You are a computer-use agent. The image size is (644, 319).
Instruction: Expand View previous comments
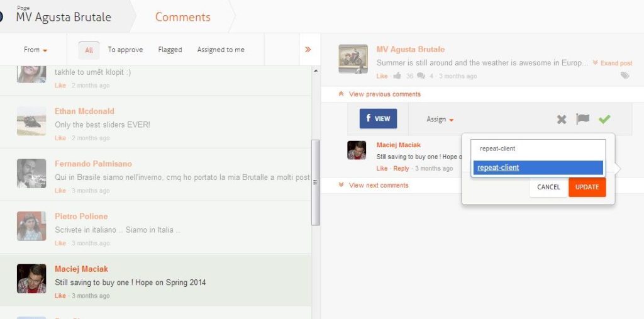click(384, 94)
